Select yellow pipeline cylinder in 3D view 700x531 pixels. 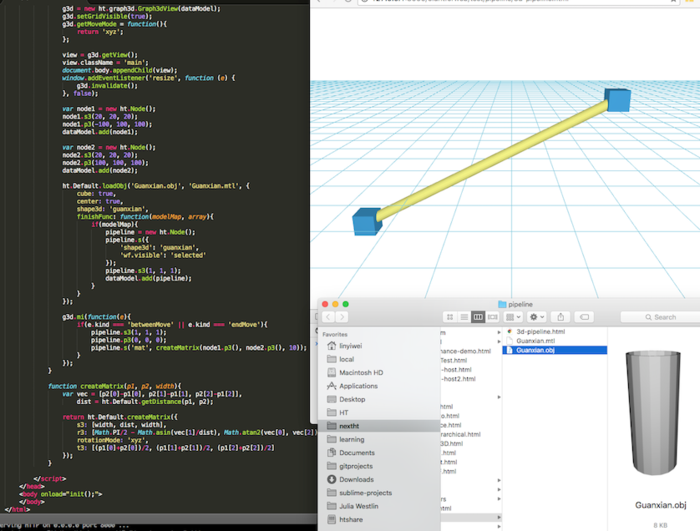click(491, 162)
